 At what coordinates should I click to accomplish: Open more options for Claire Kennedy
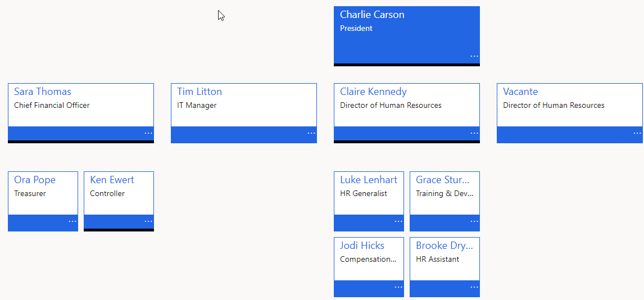coord(474,133)
